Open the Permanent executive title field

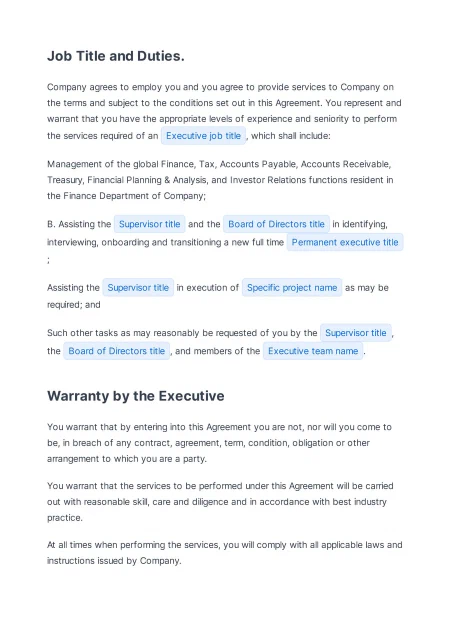[345, 242]
